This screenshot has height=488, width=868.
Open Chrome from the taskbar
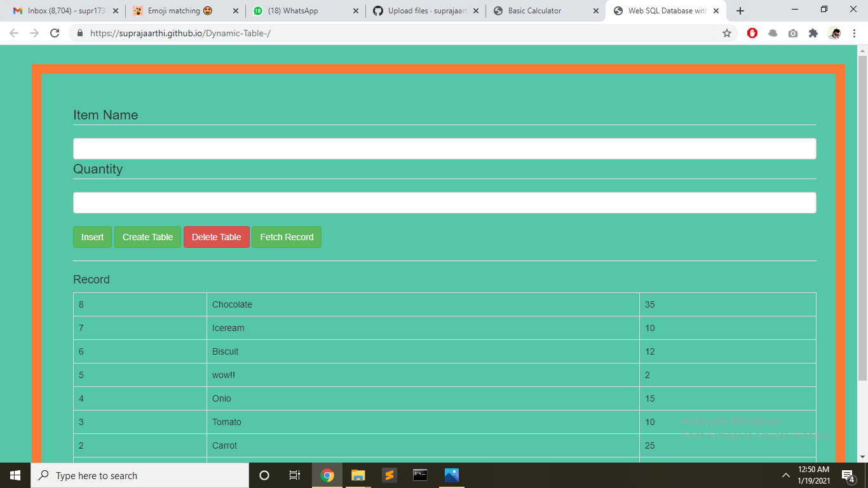[x=327, y=475]
